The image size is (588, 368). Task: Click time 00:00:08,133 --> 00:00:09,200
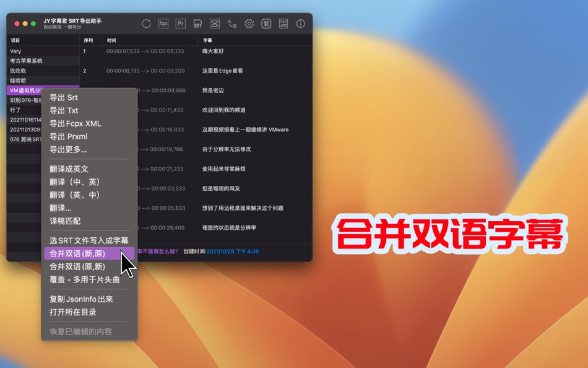(x=145, y=71)
